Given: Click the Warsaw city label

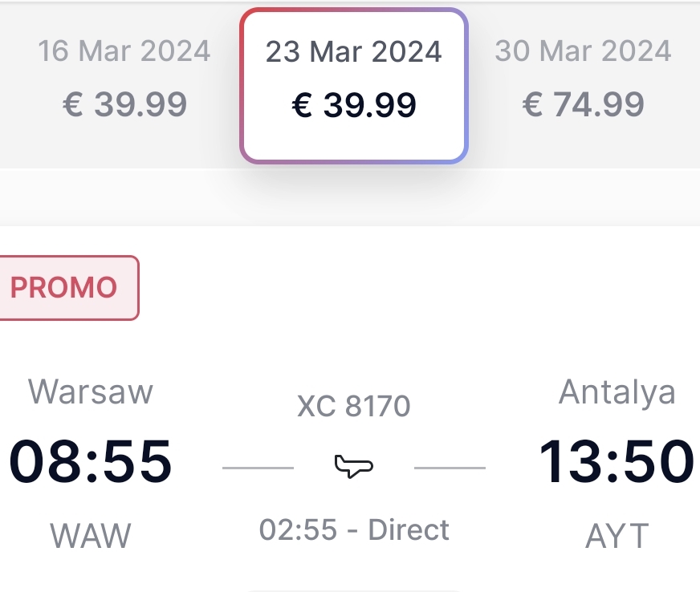Looking at the screenshot, I should (91, 392).
